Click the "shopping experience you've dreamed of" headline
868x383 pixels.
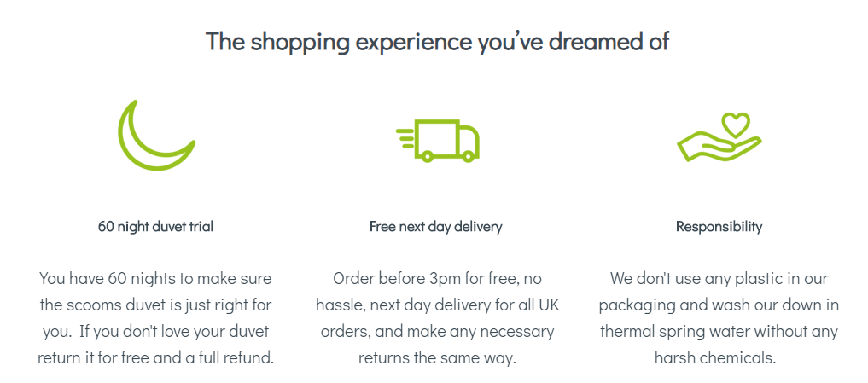(437, 41)
